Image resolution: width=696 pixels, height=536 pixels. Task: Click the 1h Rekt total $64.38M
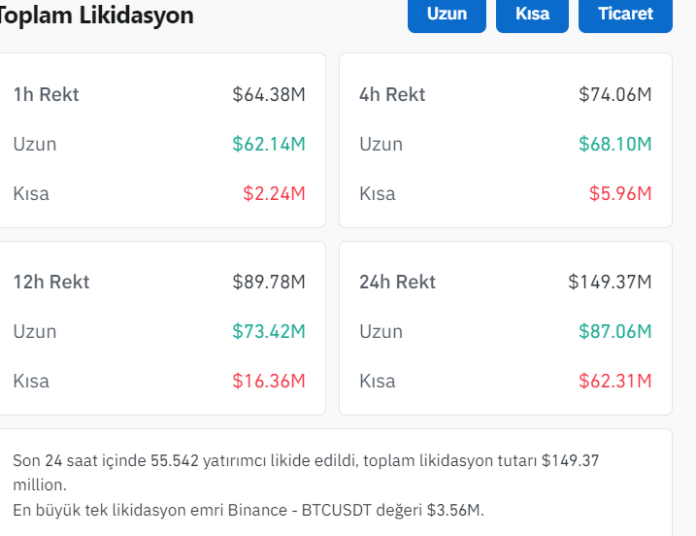[x=269, y=95]
